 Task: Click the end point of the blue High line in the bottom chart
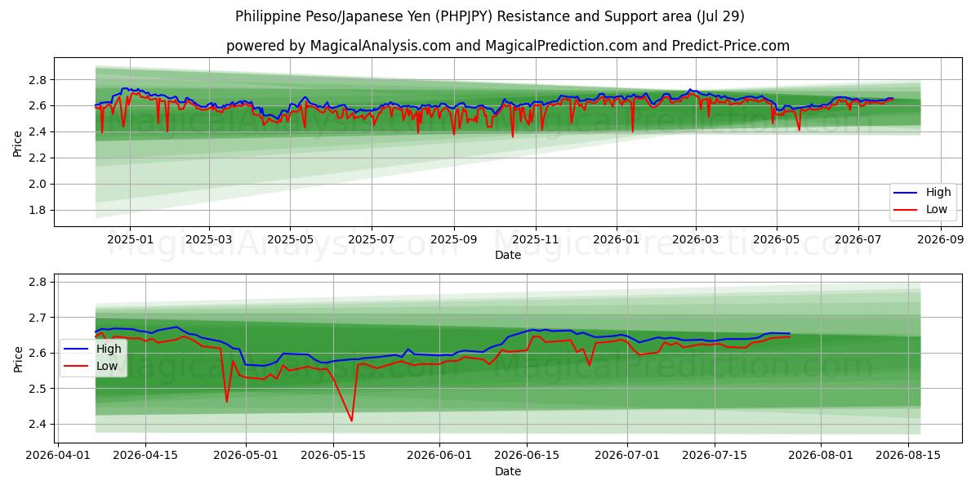click(x=790, y=333)
